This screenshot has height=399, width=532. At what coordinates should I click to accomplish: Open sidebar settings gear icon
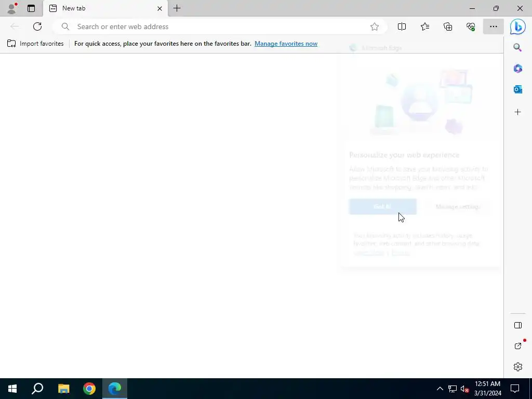tap(518, 367)
